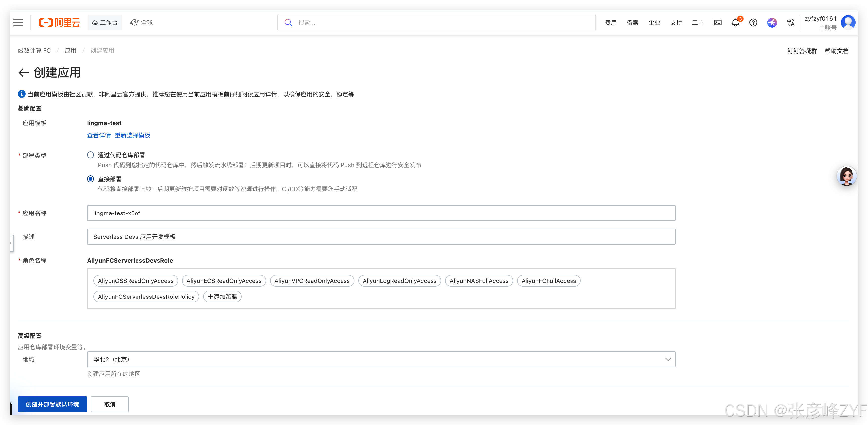This screenshot has height=425, width=868.
Task: Click 添加策略 to add a policy
Action: pos(222,297)
